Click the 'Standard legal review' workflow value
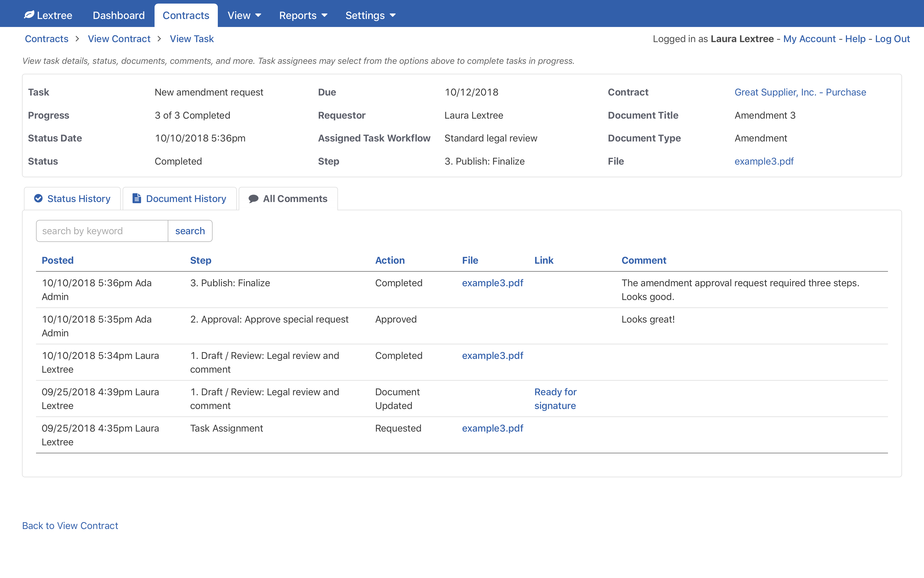Image resolution: width=924 pixels, height=578 pixels. [x=491, y=138]
